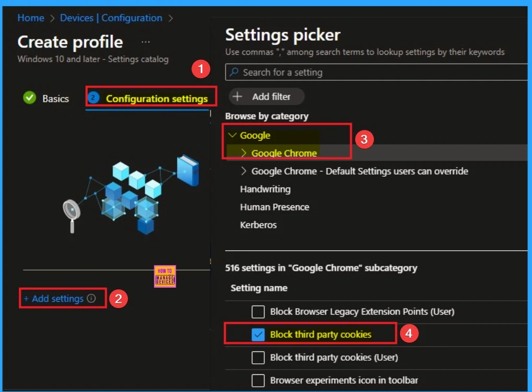Expand Google Chrome - Default Settings chevron

click(244, 171)
